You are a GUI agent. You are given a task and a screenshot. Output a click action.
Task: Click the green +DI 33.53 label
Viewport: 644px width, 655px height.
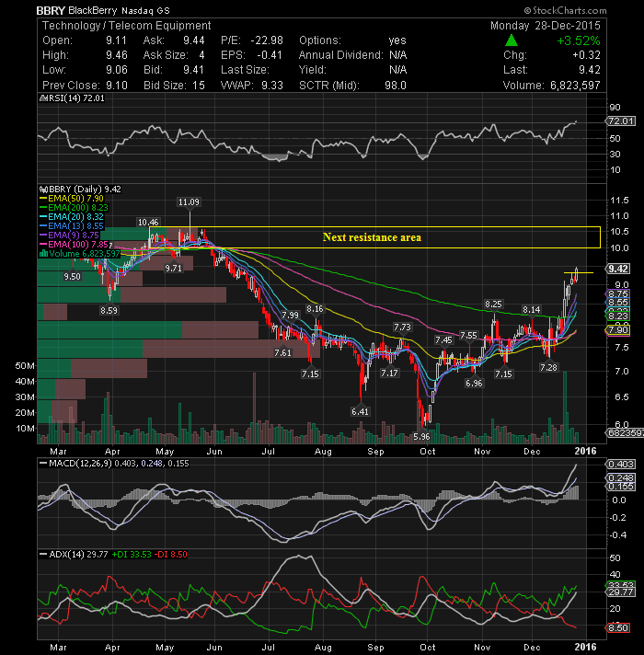coord(132,555)
